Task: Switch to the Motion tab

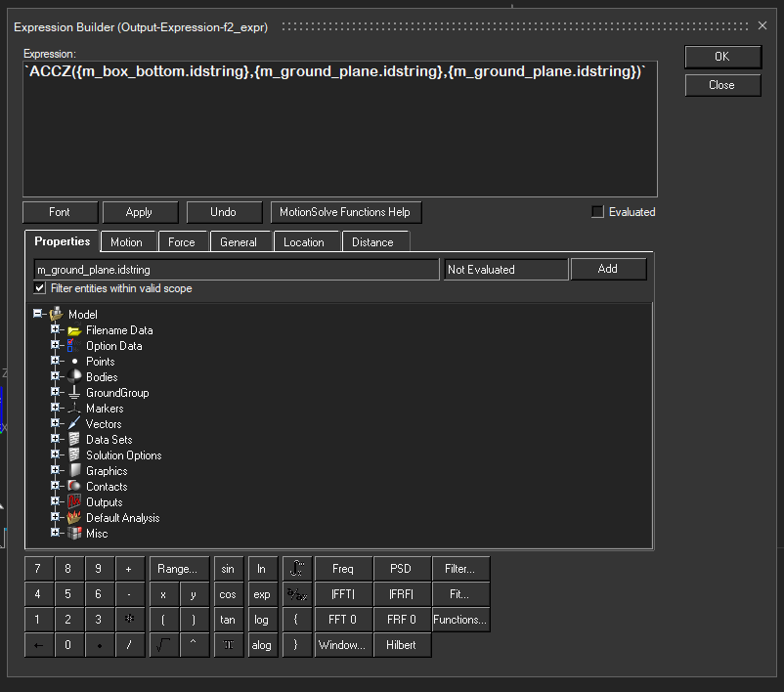Action: pos(126,242)
